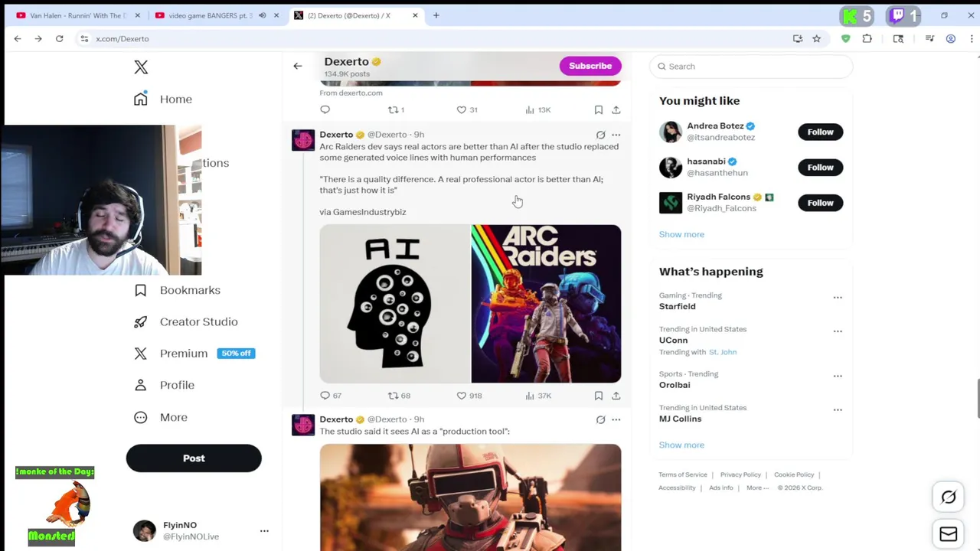Mute the video game BANGERS tab audio
This screenshot has height=551, width=980.
coord(262,15)
